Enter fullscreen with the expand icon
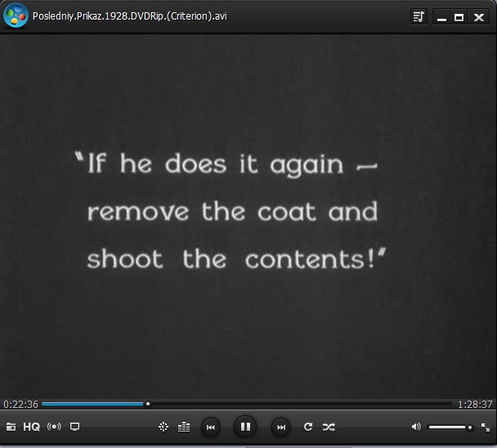Image resolution: width=497 pixels, height=448 pixels. click(x=486, y=428)
